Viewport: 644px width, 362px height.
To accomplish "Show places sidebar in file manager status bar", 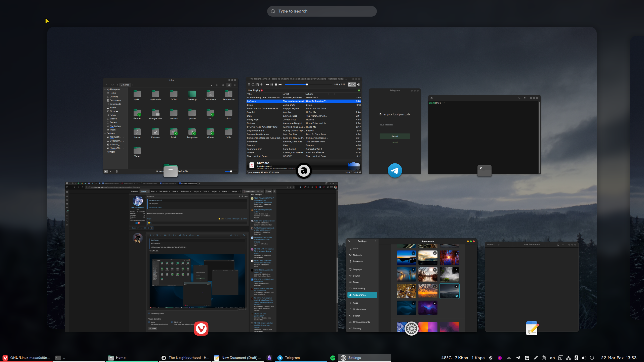I will [x=106, y=171].
